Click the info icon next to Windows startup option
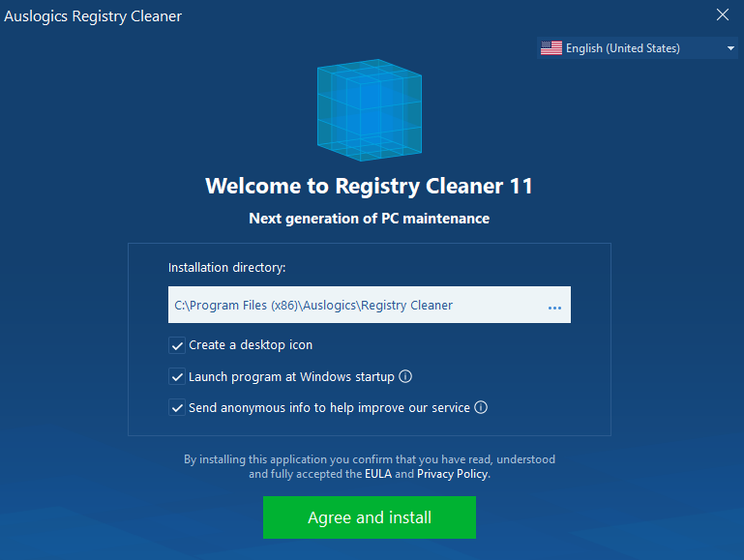Image resolution: width=744 pixels, height=560 pixels. [405, 376]
